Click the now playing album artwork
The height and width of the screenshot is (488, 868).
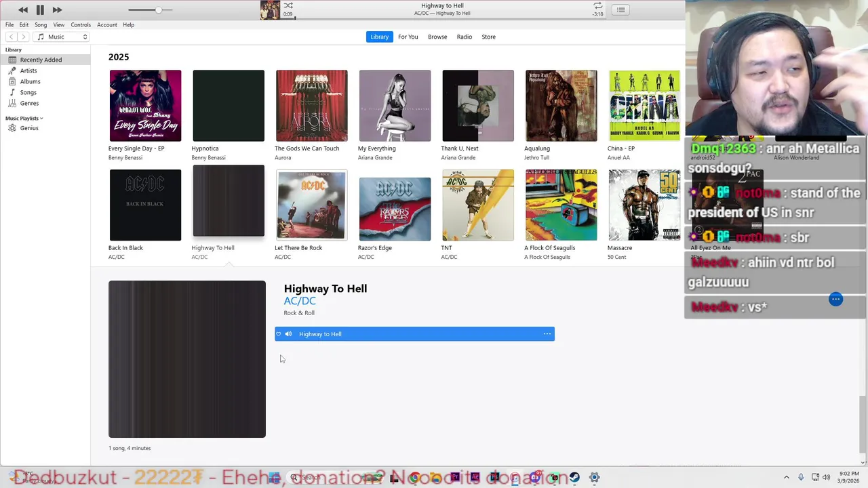coord(270,9)
